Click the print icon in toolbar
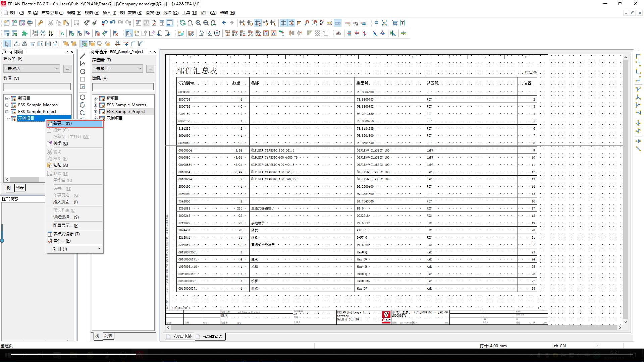 pos(30,23)
